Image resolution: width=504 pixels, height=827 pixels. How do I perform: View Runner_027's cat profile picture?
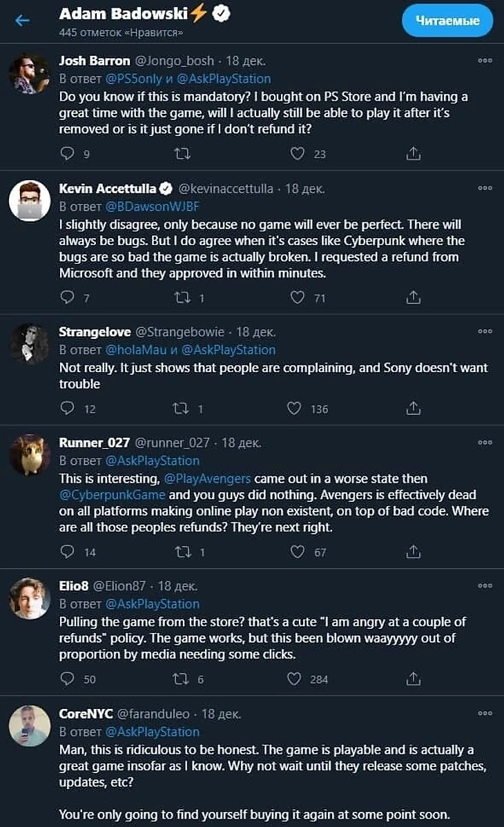(x=30, y=455)
